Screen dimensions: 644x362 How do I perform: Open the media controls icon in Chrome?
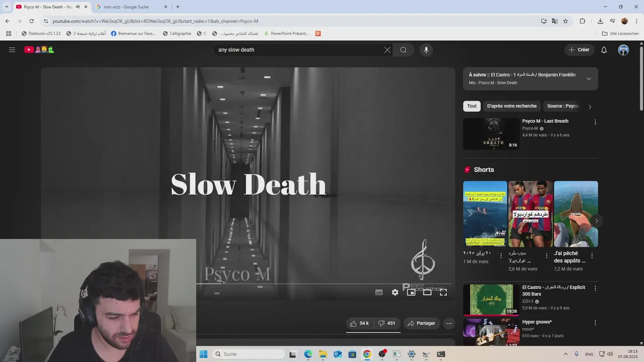612,21
